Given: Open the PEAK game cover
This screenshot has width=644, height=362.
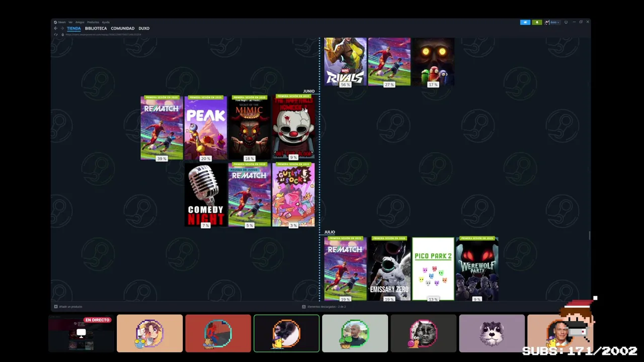Looking at the screenshot, I should pyautogui.click(x=205, y=128).
